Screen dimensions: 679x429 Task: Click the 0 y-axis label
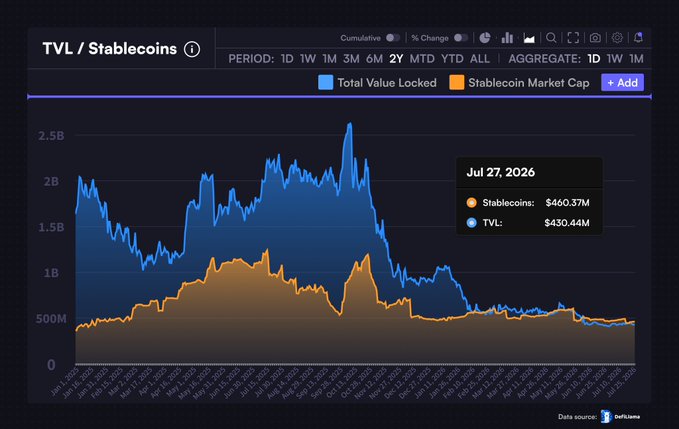[52, 365]
